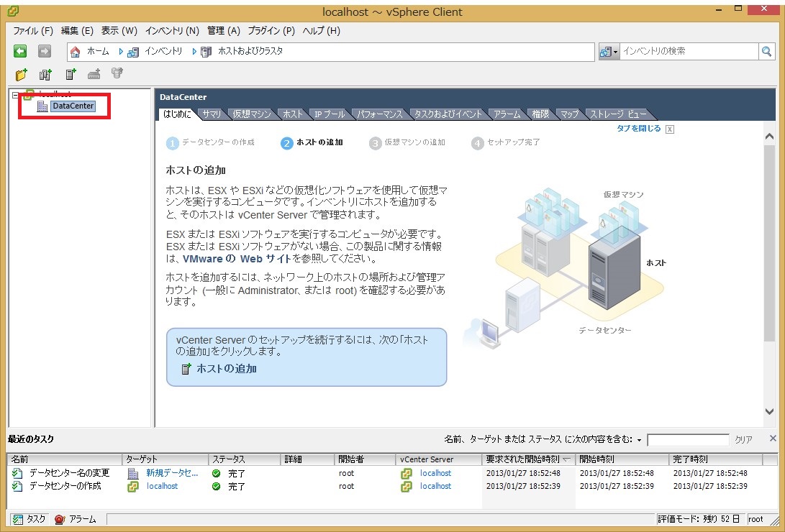This screenshot has height=532, width=785.
Task: Close the 最近のタスク panel
Action: tap(773, 439)
